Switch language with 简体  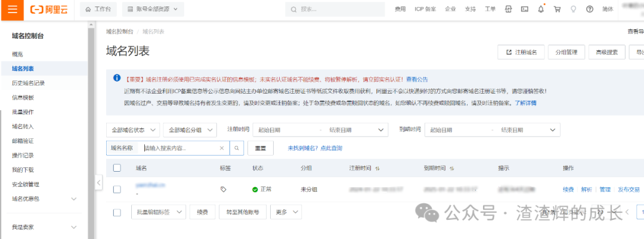click(x=608, y=9)
